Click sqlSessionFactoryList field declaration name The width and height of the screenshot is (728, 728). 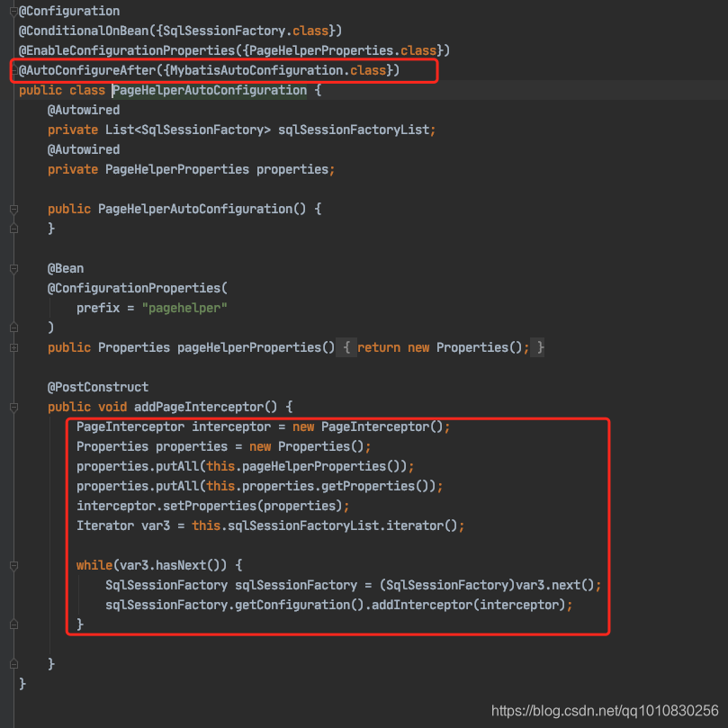[353, 130]
